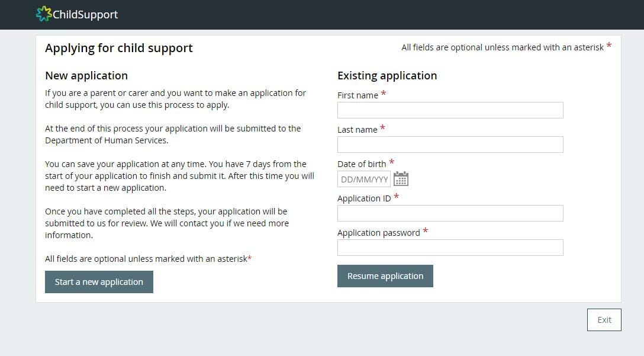The width and height of the screenshot is (644, 356).
Task: Focus the First name input field
Action: pos(450,110)
